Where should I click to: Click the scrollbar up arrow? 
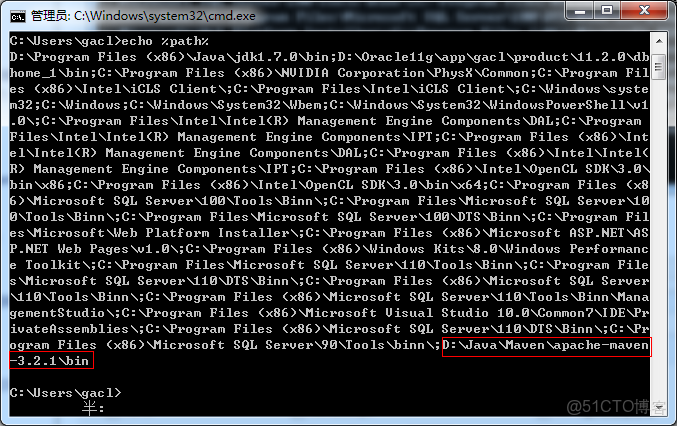(657, 41)
